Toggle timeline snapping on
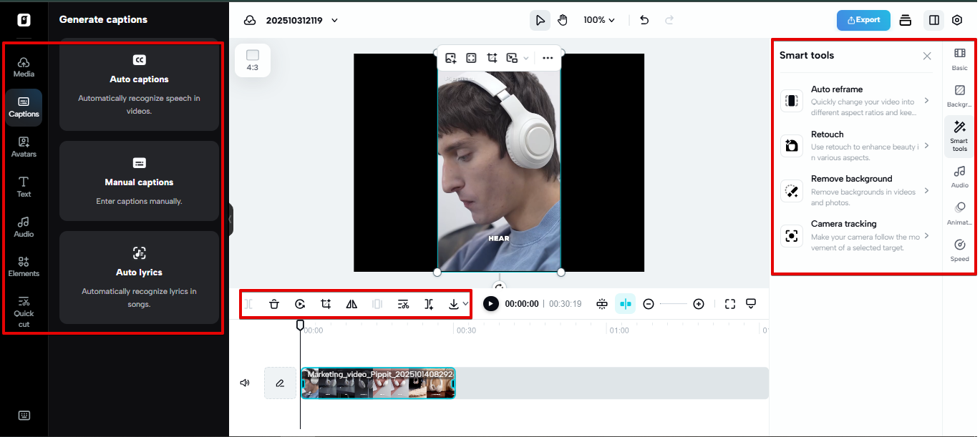 point(625,303)
